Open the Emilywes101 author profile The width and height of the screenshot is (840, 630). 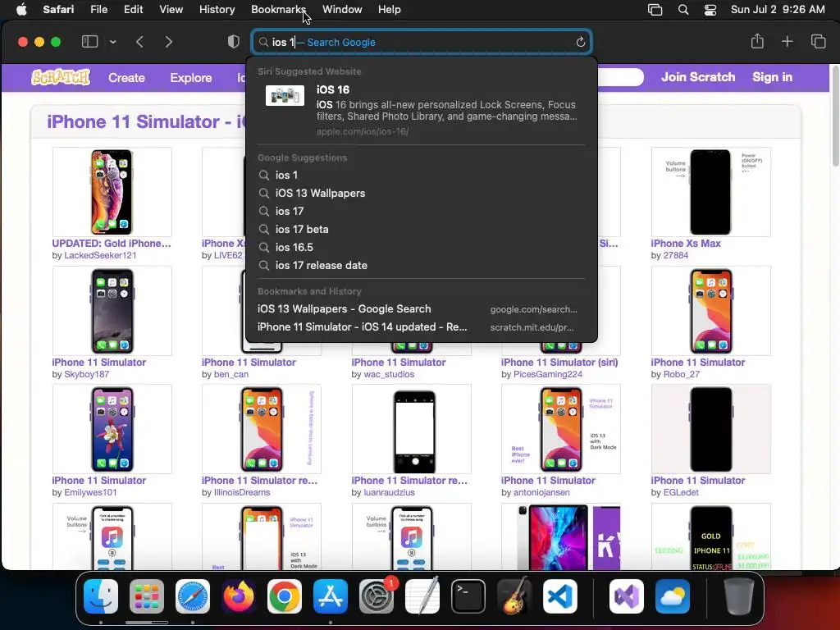click(90, 492)
